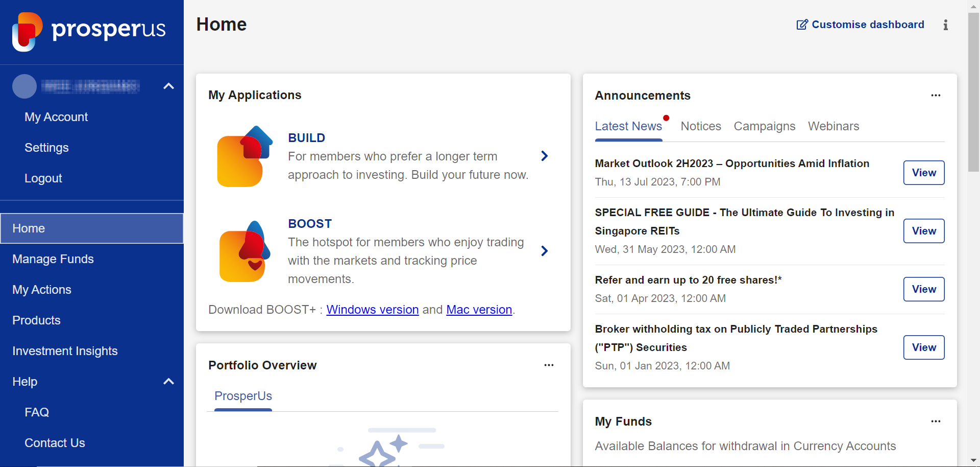View Broker withholding tax announcement
This screenshot has width=980, height=467.
924,347
